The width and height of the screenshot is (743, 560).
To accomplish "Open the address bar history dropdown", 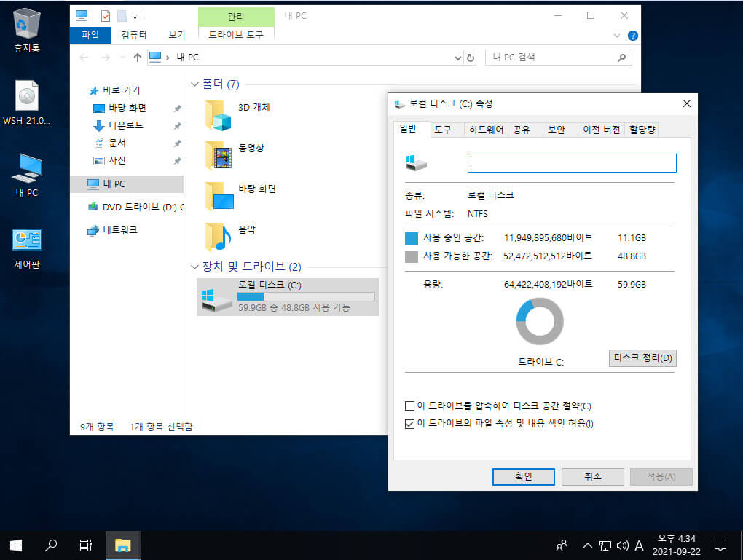I will coord(457,58).
